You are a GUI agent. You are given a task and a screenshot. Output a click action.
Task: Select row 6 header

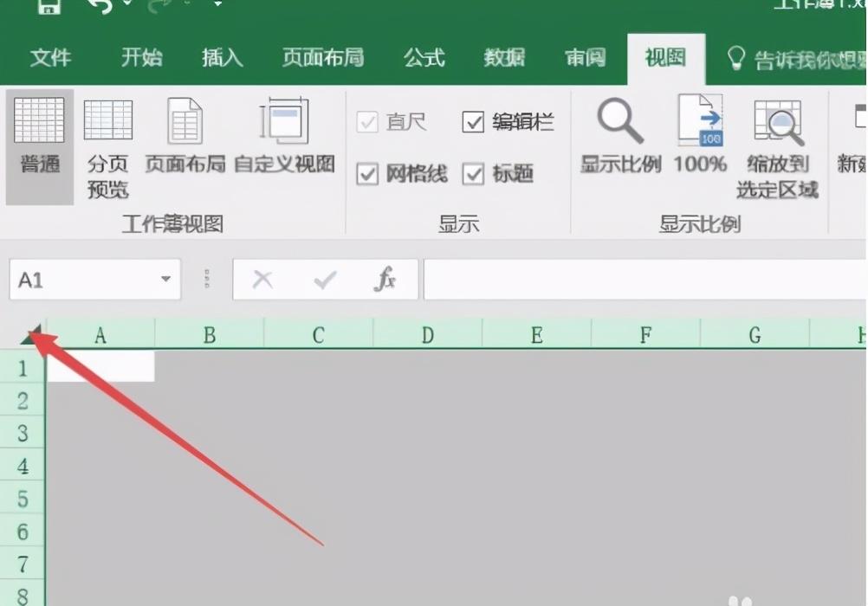pyautogui.click(x=23, y=531)
